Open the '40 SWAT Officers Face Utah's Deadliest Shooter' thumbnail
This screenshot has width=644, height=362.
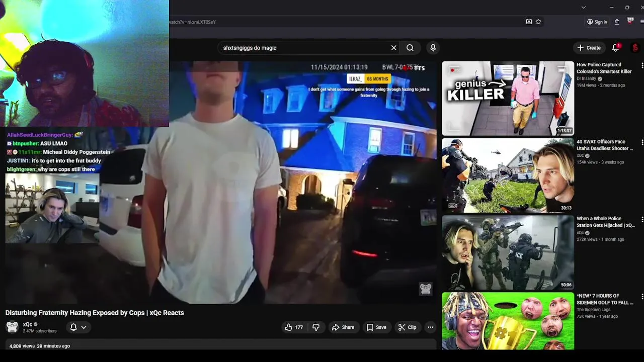click(x=508, y=175)
